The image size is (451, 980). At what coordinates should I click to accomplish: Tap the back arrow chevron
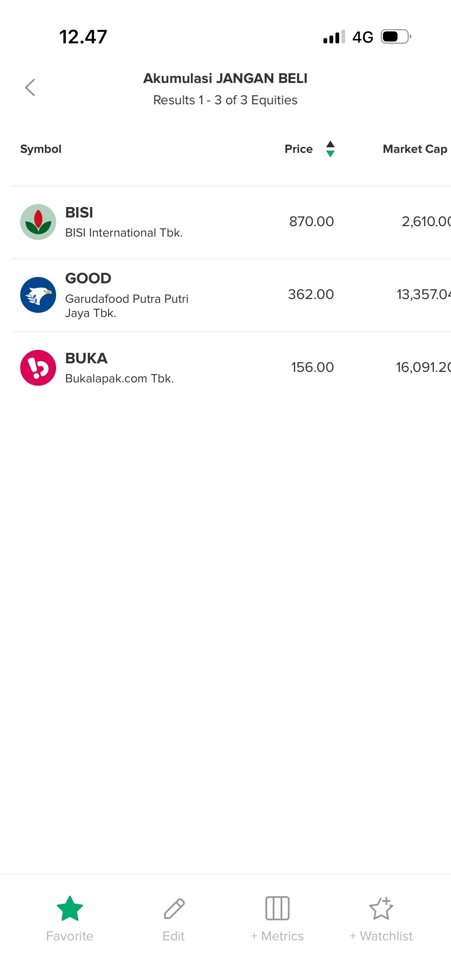(30, 87)
